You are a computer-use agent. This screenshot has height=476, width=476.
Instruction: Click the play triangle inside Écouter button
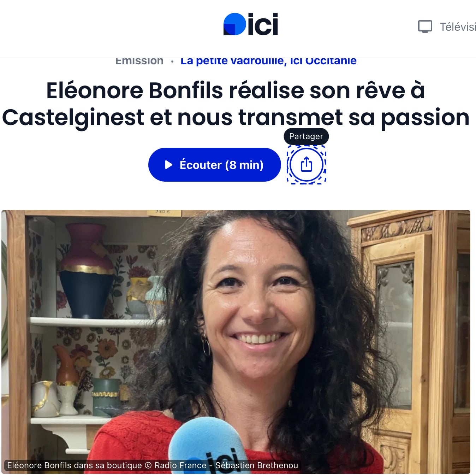[169, 165]
